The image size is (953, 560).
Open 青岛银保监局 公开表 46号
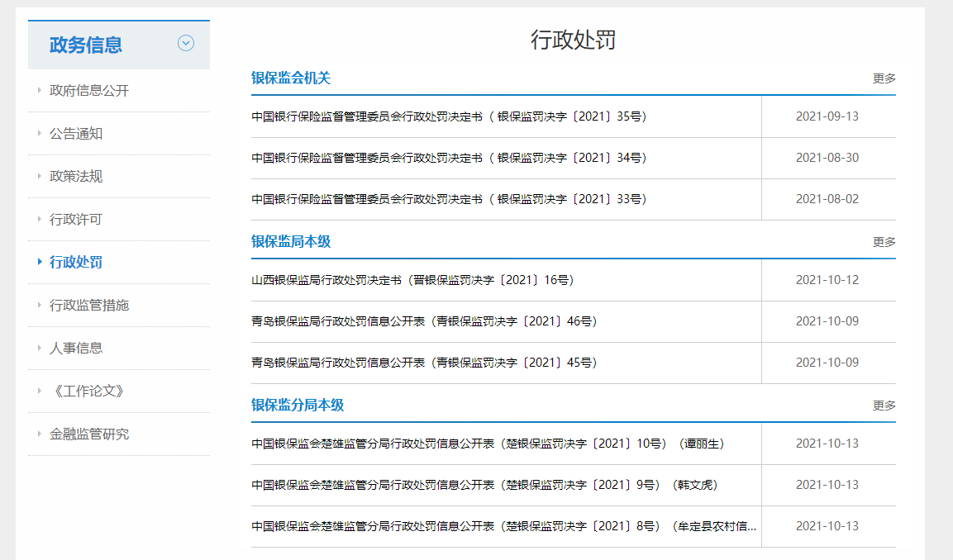pos(424,321)
